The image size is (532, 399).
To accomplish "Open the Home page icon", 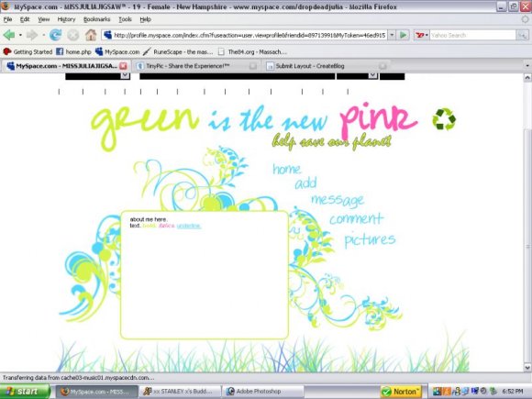I will coord(91,35).
